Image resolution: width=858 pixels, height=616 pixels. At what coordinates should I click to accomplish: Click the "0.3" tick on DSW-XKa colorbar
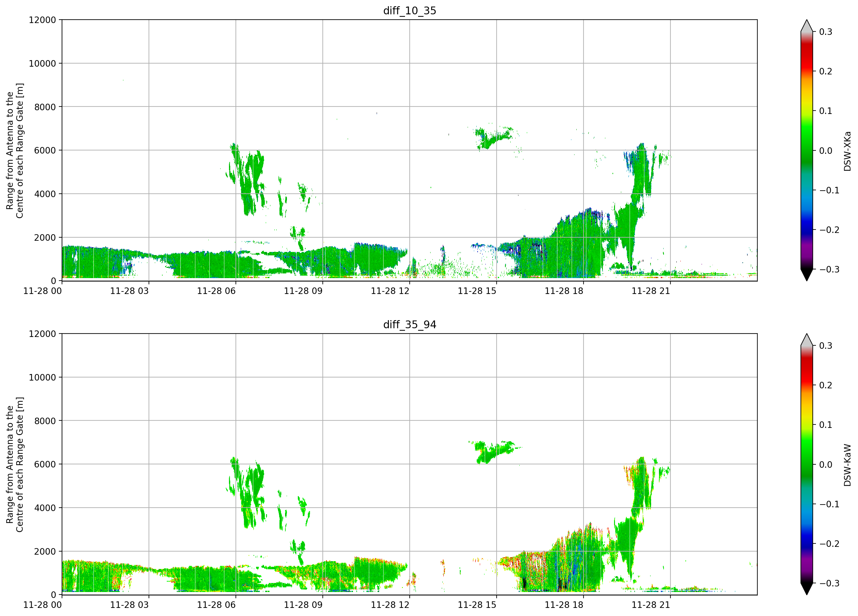point(826,32)
